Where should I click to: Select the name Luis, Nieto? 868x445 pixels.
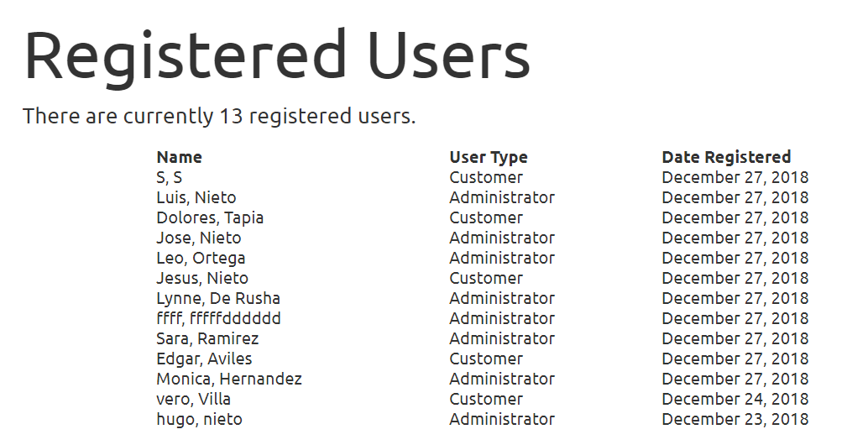(x=196, y=197)
